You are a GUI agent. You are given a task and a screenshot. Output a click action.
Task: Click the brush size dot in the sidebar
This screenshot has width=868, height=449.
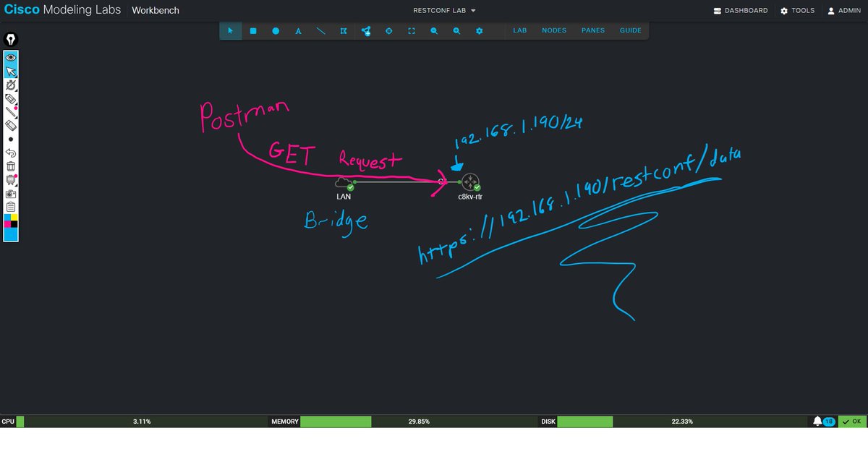coord(11,139)
